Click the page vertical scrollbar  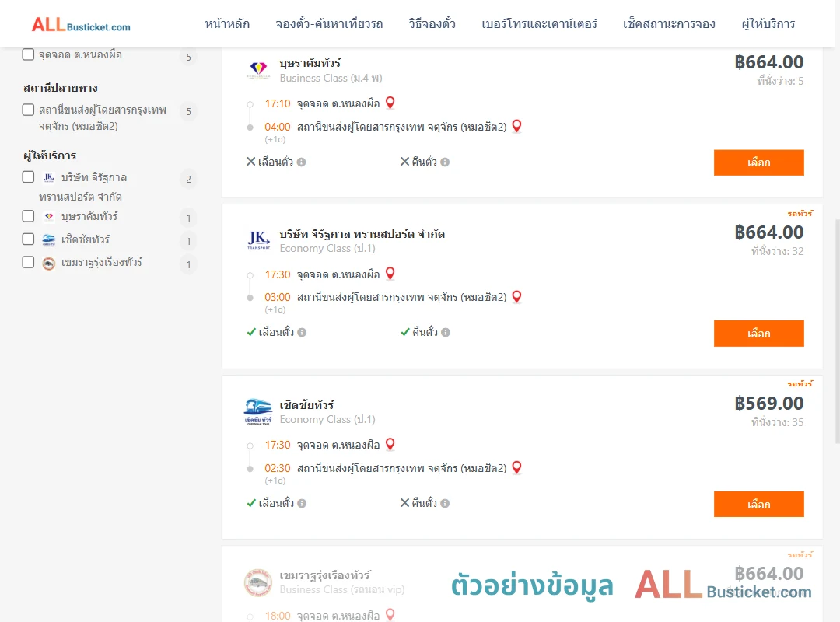[x=837, y=331]
